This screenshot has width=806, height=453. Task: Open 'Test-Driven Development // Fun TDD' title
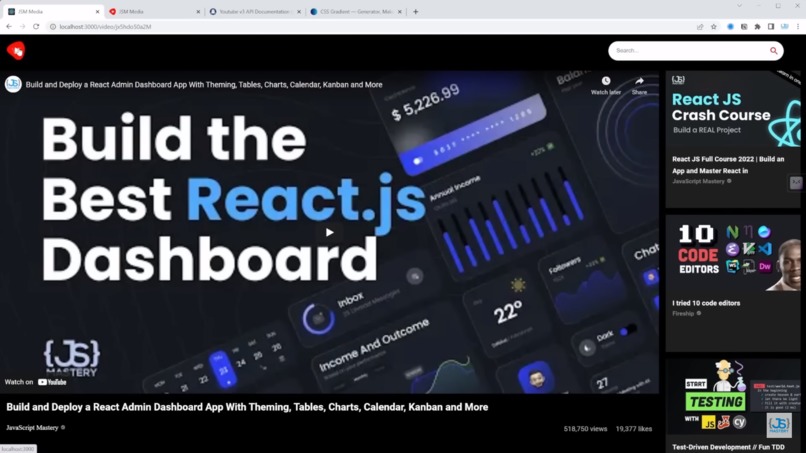[728, 447]
